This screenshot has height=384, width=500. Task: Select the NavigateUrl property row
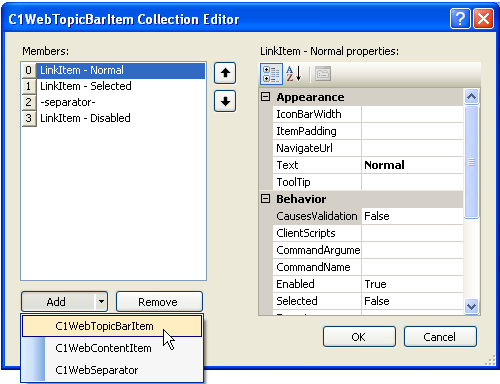(x=368, y=148)
